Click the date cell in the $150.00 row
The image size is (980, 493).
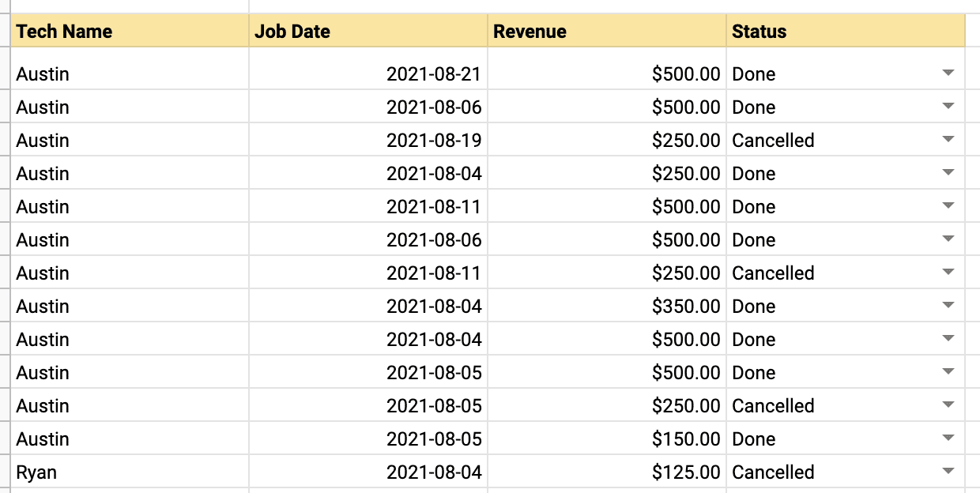(368, 438)
